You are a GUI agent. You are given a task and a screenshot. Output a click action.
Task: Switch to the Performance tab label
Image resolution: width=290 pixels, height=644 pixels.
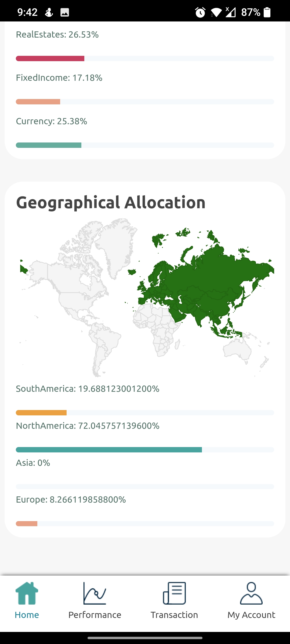(95, 615)
